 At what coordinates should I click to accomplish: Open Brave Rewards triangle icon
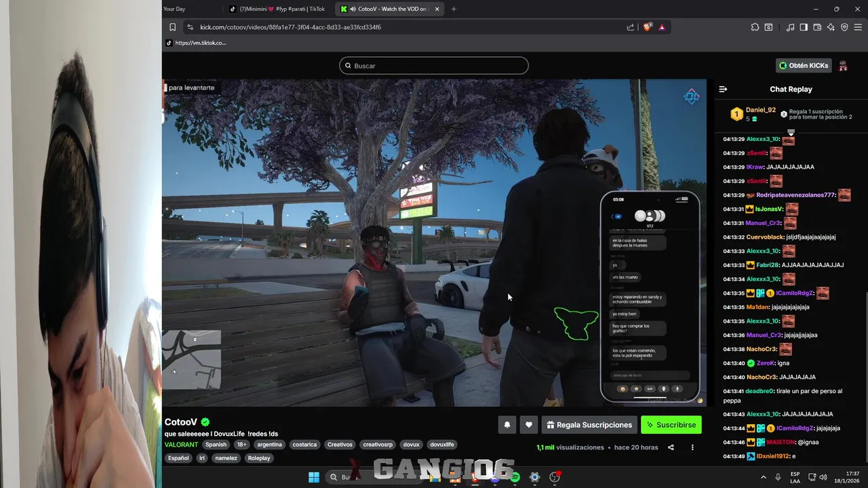coord(662,27)
